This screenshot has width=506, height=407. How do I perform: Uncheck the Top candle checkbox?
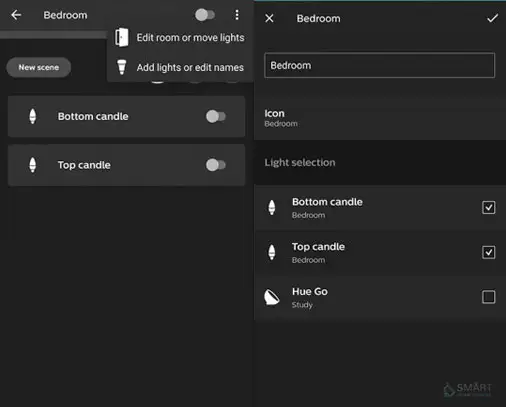(x=488, y=252)
